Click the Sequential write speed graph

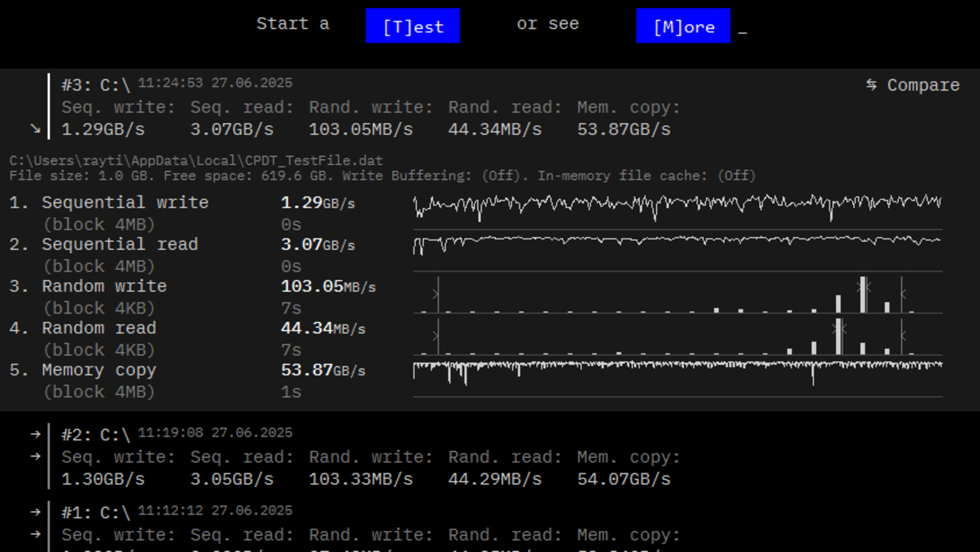(x=677, y=207)
